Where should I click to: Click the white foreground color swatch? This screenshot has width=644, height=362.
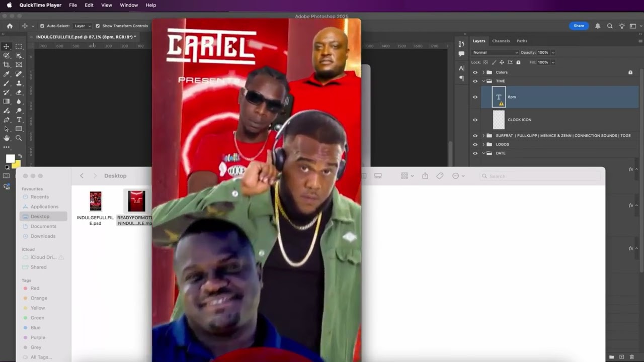(x=10, y=159)
